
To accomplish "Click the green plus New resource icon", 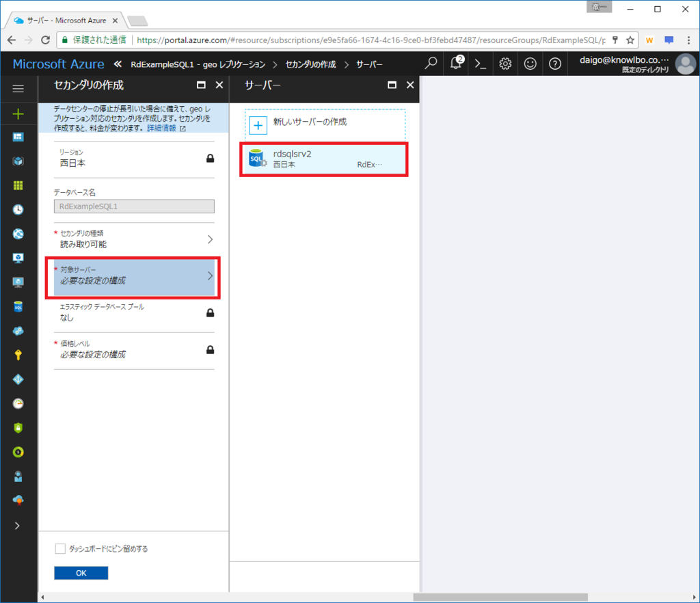I will coord(18,113).
